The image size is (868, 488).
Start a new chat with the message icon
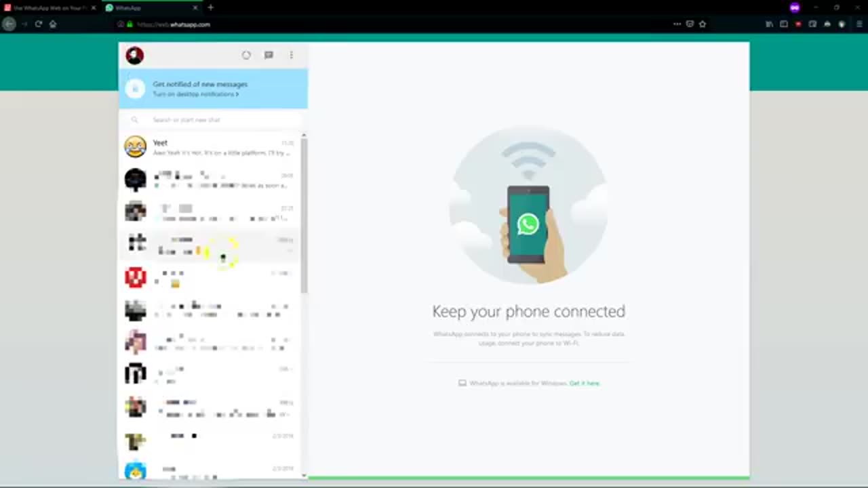pos(269,56)
